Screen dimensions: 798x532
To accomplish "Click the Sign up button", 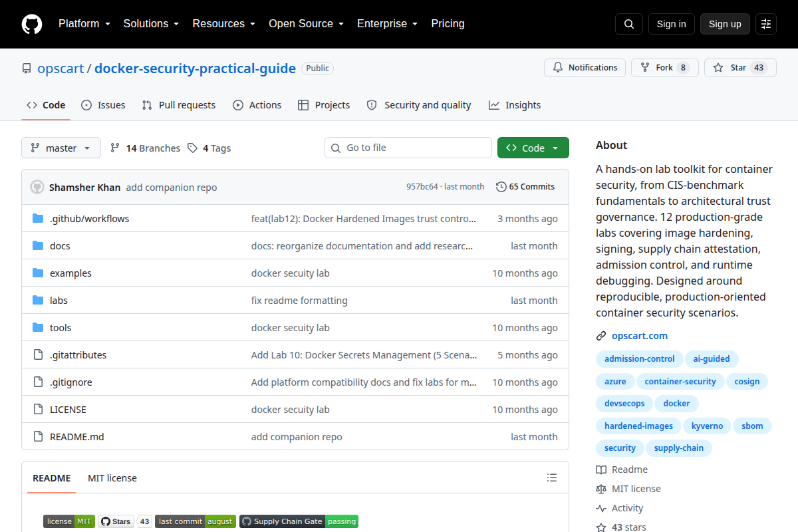I will [725, 24].
